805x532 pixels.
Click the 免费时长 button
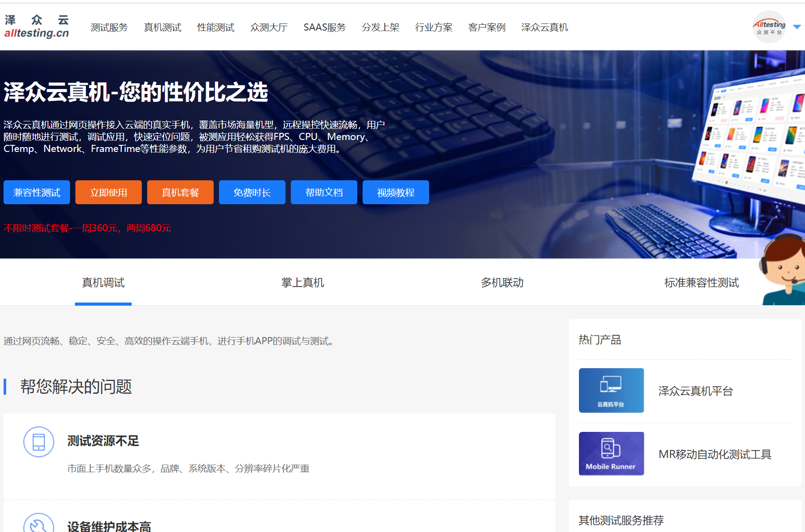[x=252, y=192]
